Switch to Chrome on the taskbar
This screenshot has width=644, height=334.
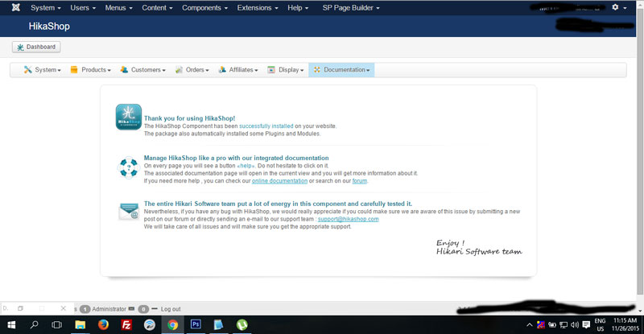pyautogui.click(x=172, y=325)
